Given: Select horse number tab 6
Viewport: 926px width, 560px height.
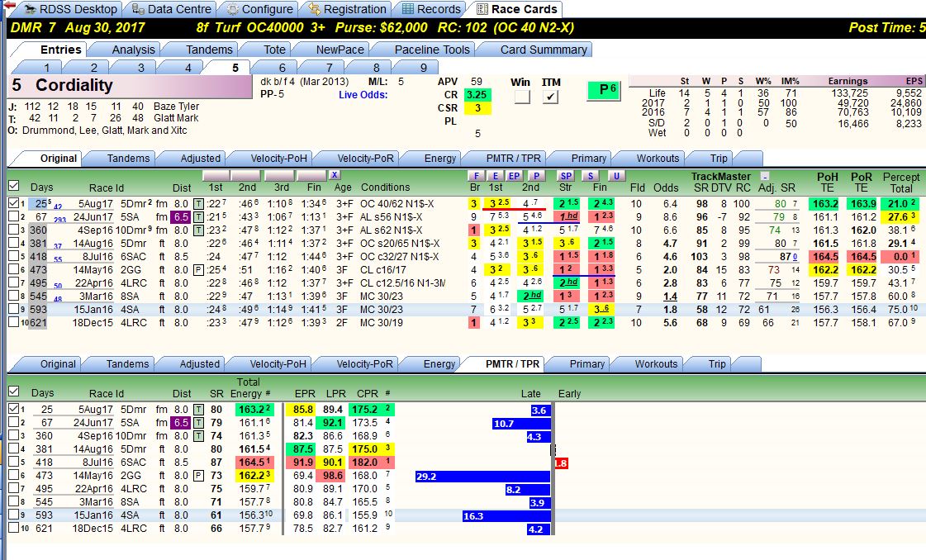Looking at the screenshot, I should tap(283, 68).
